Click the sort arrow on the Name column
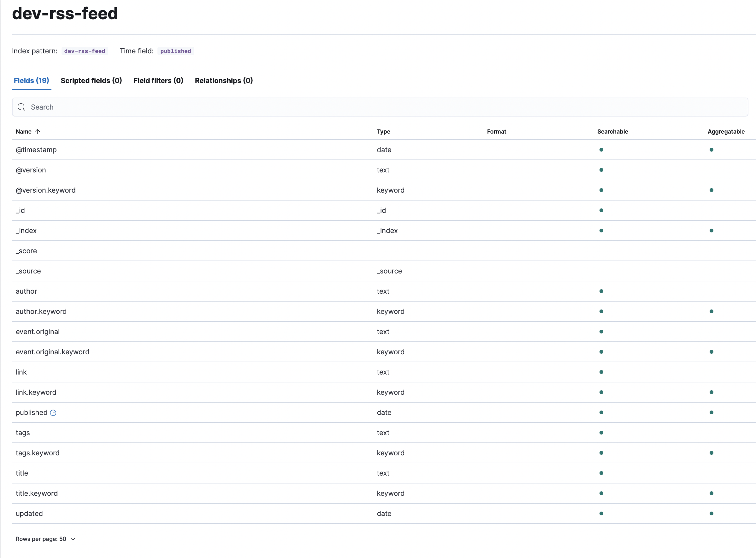Image resolution: width=756 pixels, height=558 pixels. point(38,131)
